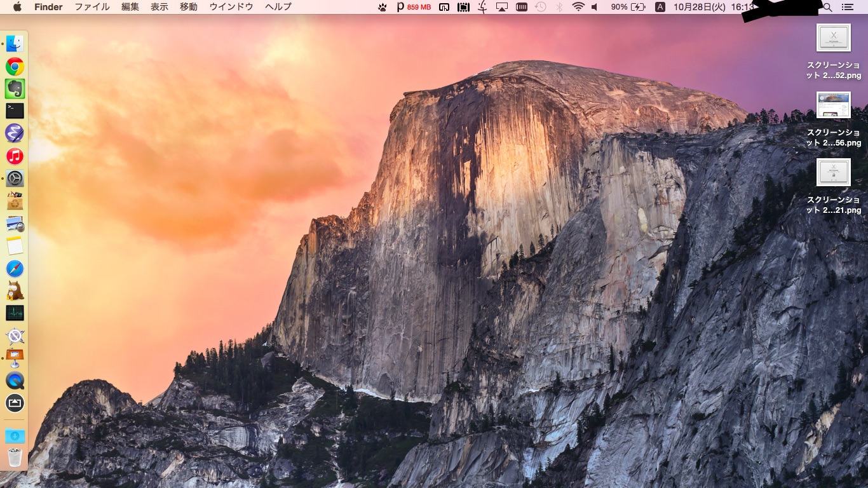Click the paw print menu bar icon
Viewport: 868px width, 488px height.
pos(382,7)
